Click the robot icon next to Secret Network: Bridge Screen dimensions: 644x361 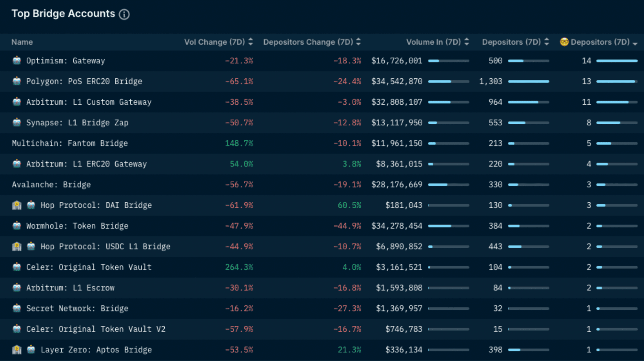(17, 308)
